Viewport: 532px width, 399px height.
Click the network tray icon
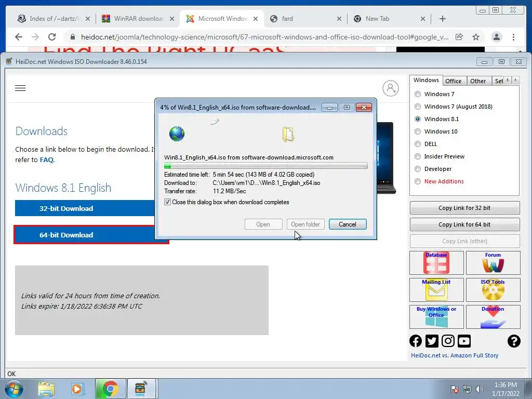coord(467,389)
